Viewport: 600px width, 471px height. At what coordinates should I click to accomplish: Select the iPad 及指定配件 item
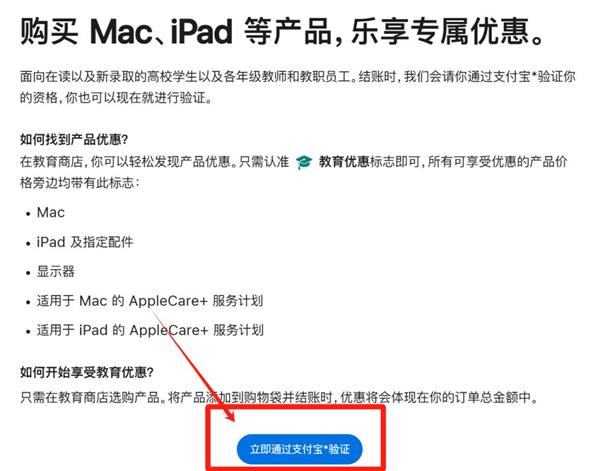point(85,242)
